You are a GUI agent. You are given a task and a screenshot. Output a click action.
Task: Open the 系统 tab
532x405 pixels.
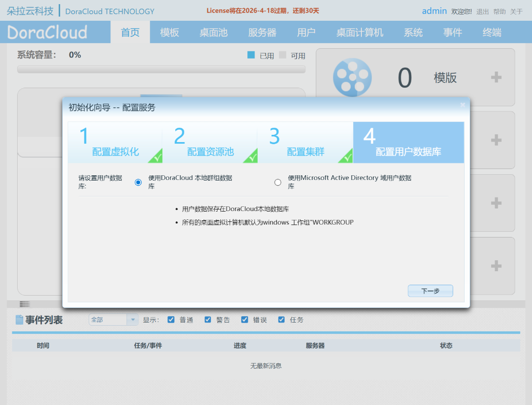tap(413, 32)
